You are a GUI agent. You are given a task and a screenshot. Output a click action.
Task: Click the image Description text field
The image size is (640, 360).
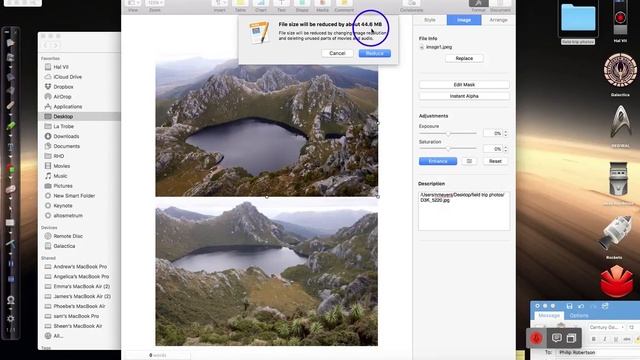[464, 211]
